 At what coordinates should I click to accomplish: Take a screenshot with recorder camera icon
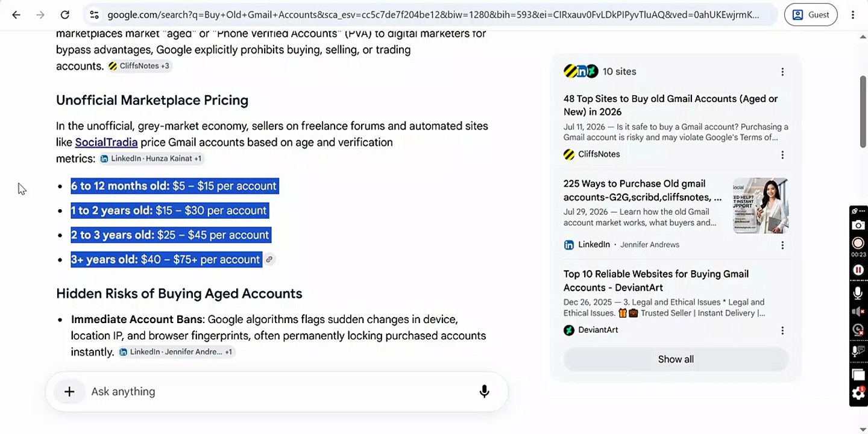(858, 225)
